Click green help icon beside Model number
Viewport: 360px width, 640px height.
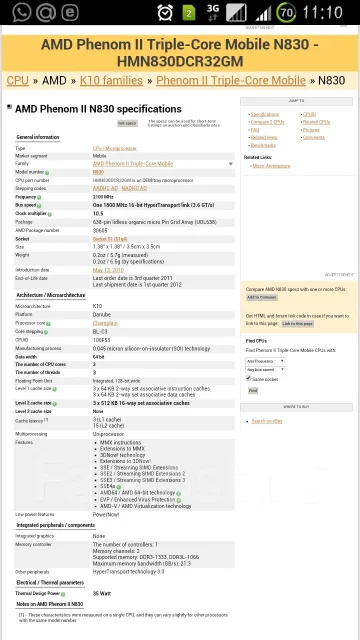[47, 173]
